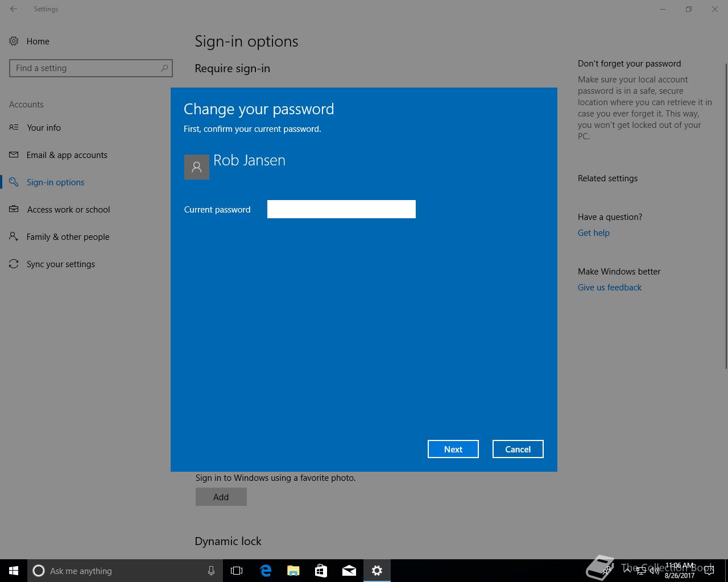Click the Settings gear in the taskbar
This screenshot has width=728, height=582.
pyautogui.click(x=377, y=571)
